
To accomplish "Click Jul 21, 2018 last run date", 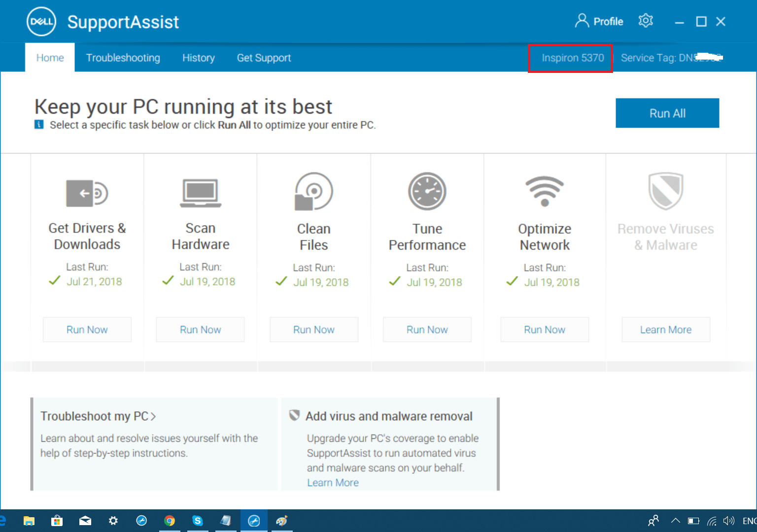I will click(94, 281).
